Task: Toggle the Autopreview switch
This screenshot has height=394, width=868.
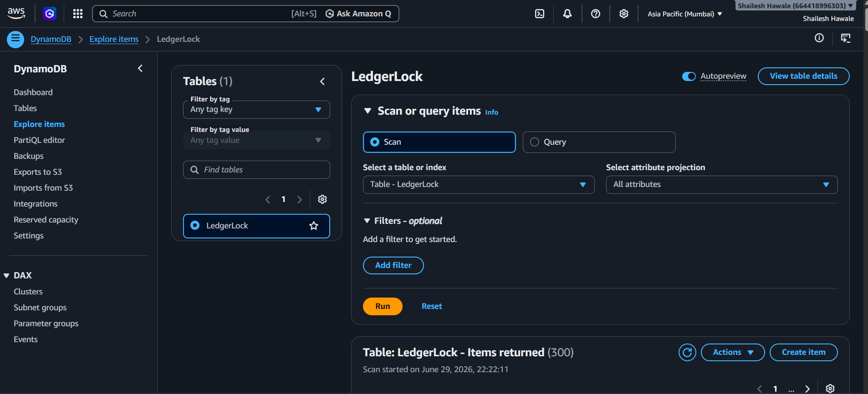Action: (689, 76)
